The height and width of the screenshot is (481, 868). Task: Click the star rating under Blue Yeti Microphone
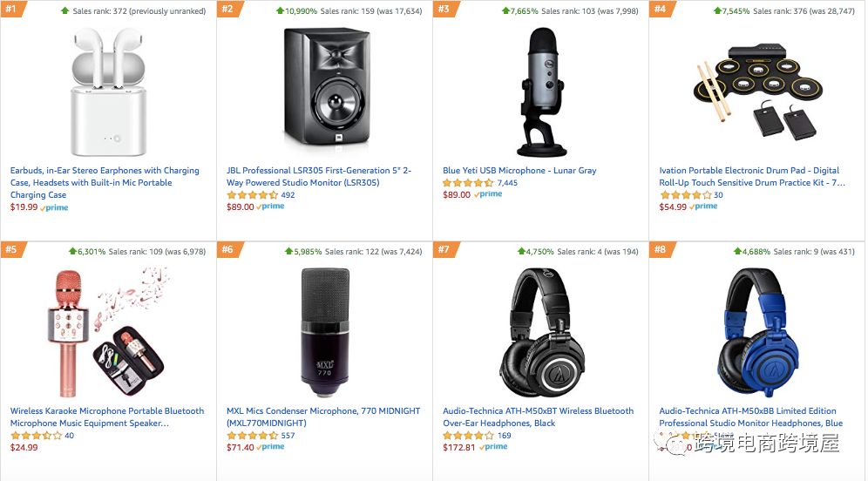pos(468,183)
